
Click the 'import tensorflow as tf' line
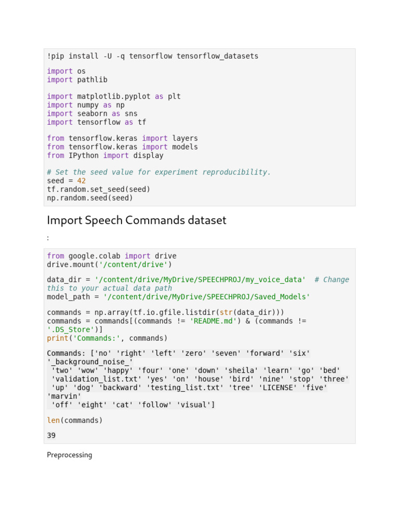coord(97,122)
